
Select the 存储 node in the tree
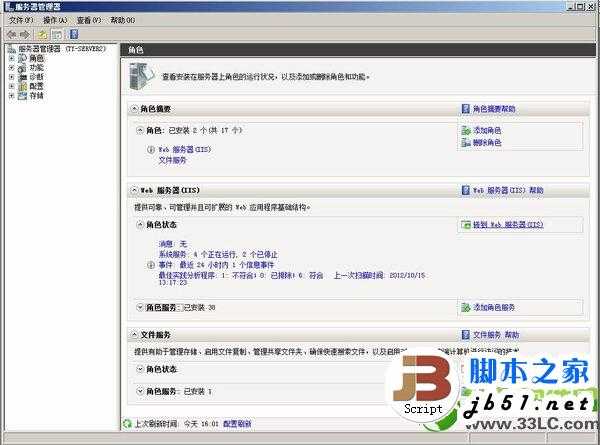(x=37, y=95)
